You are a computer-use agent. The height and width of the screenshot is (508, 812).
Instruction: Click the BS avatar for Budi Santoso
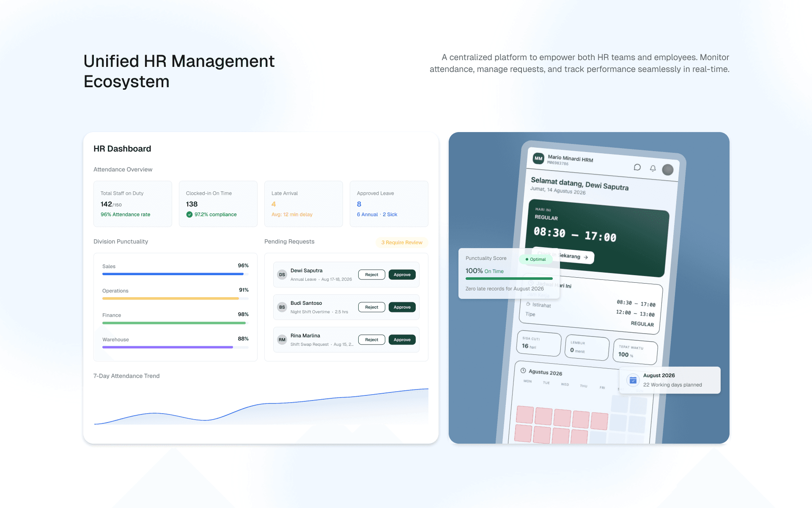[x=282, y=307]
